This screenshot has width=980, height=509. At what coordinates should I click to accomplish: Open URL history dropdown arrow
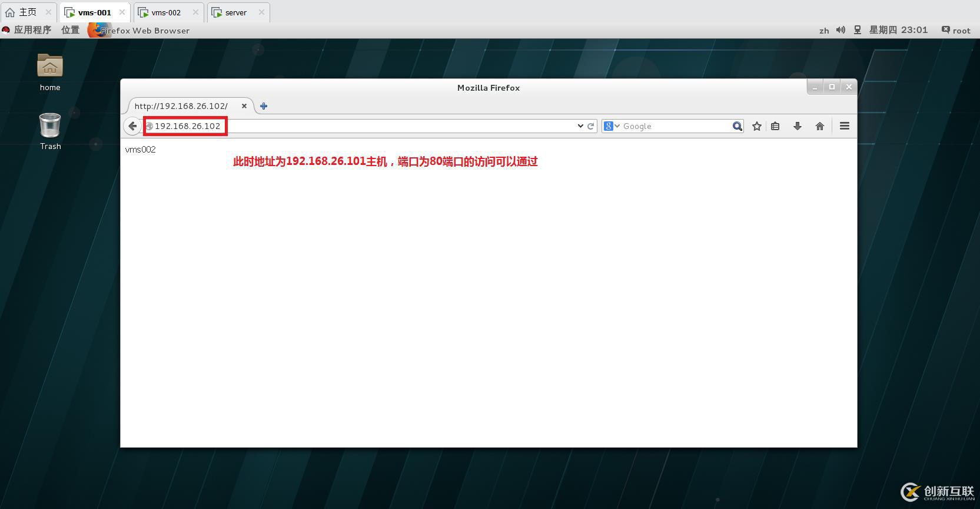(580, 126)
